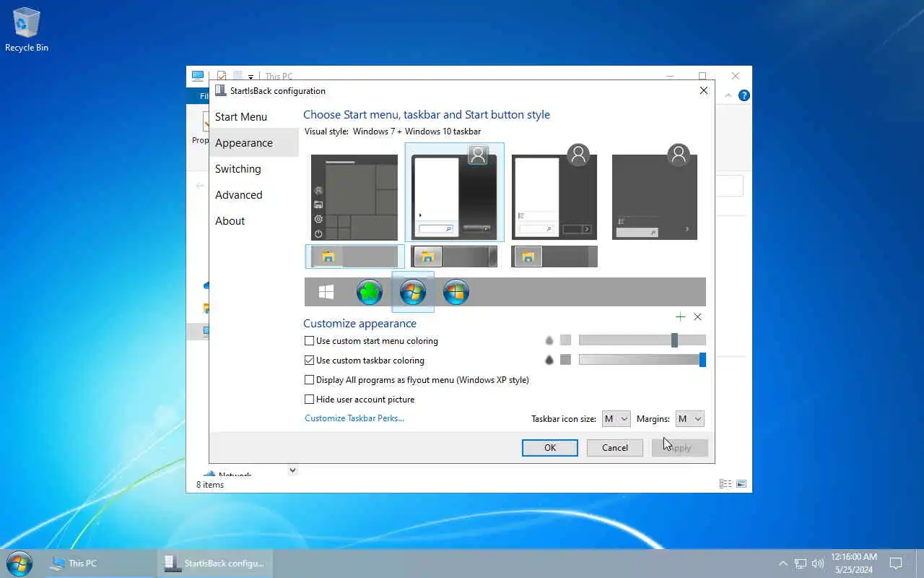Viewport: 924px width, 578px height.
Task: Select the green clover start button orb
Action: pyautogui.click(x=370, y=292)
